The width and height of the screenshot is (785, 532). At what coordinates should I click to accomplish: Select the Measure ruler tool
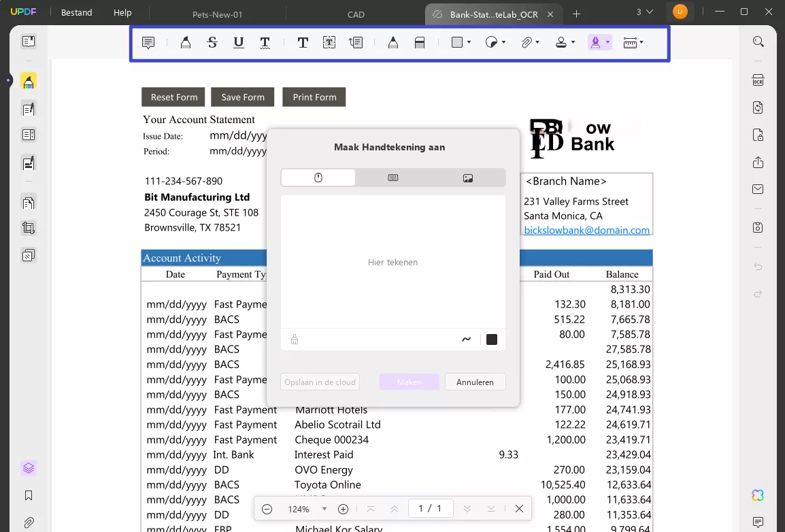[x=630, y=43]
